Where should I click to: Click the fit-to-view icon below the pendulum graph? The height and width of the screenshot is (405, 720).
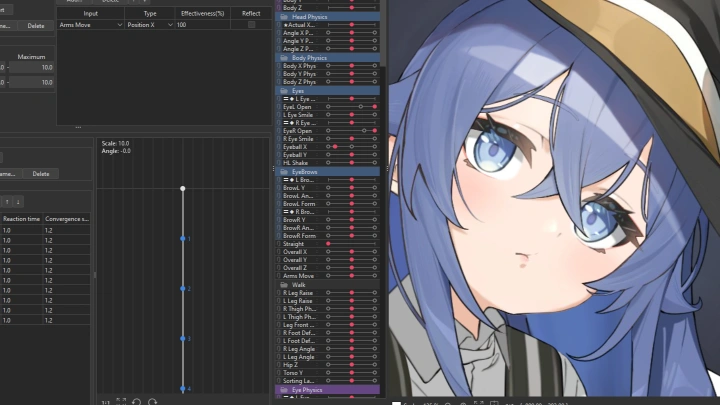[121, 402]
